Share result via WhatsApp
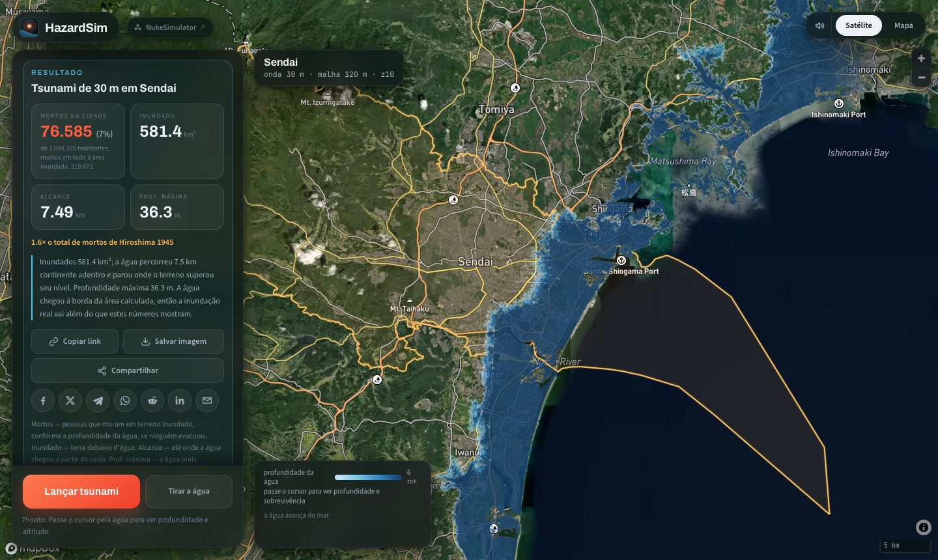Screen dimensions: 938x560 pyautogui.click(x=125, y=400)
